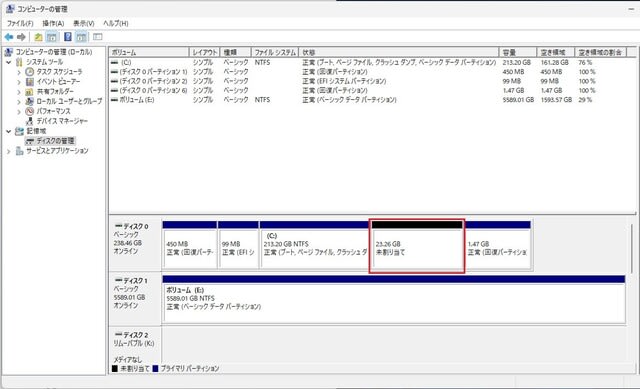
Task: Expand the サービスとアプリケーション node
Action: click(x=9, y=151)
